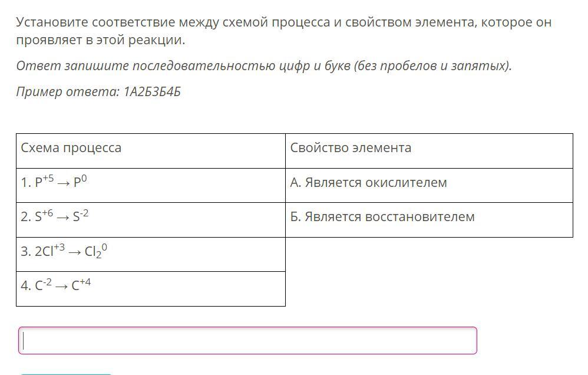Click the example answer text 1А2Б3Б4Б
This screenshot has height=375, width=588.
click(x=152, y=92)
